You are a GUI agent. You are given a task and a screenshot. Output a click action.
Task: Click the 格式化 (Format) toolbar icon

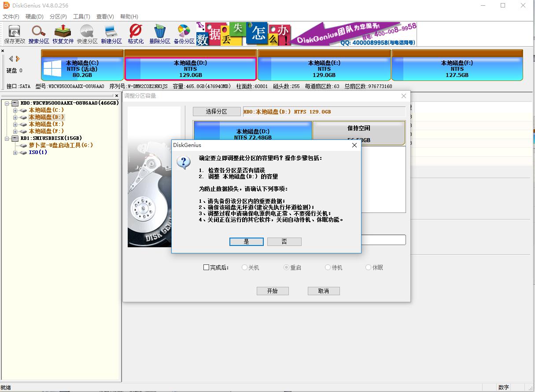[136, 34]
